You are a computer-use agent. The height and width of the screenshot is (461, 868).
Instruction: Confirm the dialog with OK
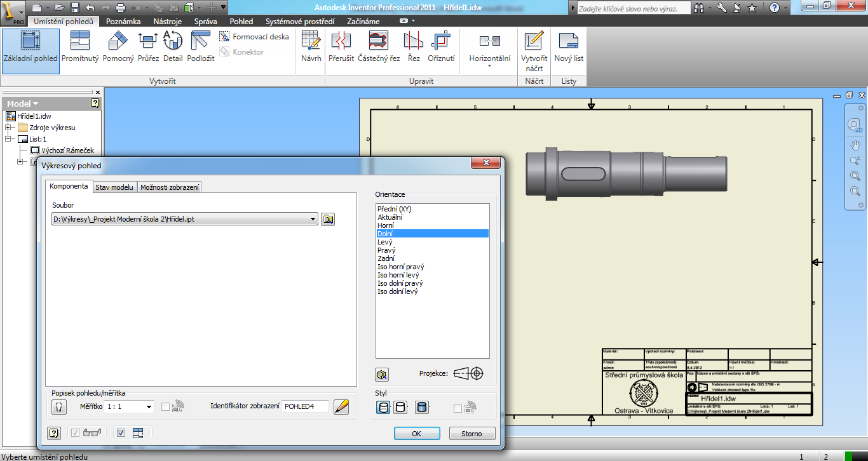click(417, 434)
